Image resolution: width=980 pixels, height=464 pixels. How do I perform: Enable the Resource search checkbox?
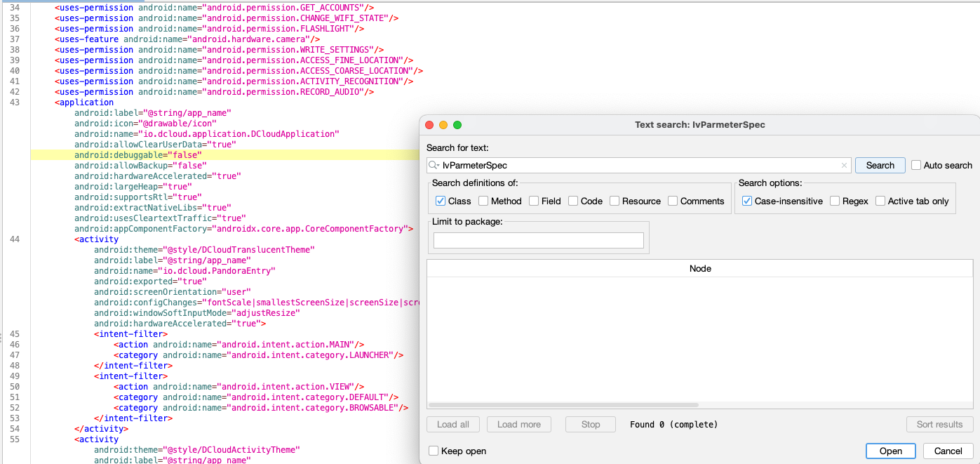(615, 201)
